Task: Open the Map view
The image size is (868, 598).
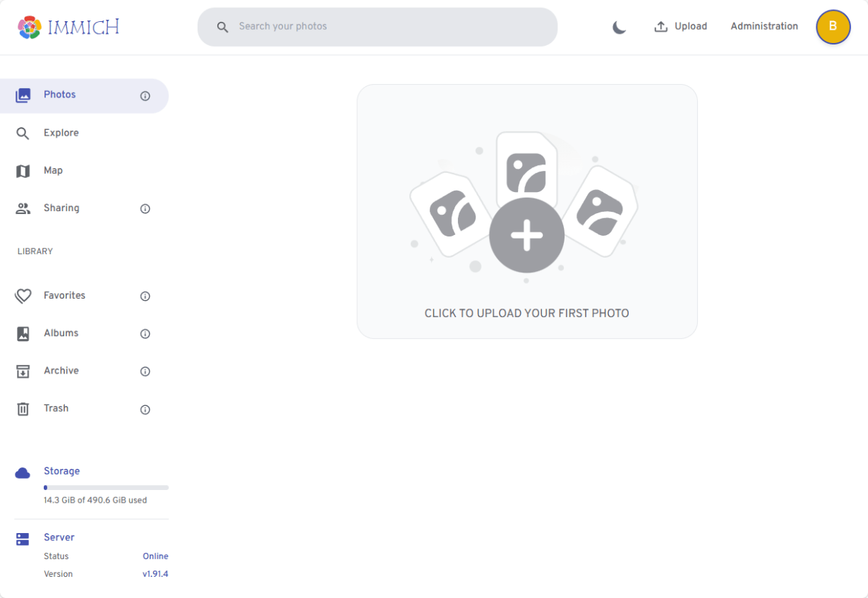Action: click(53, 171)
